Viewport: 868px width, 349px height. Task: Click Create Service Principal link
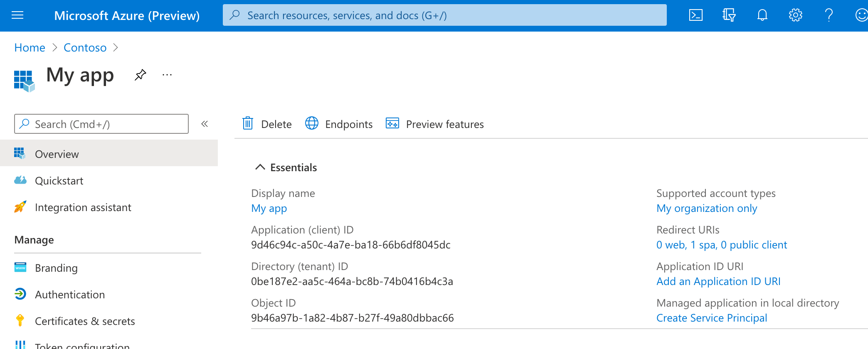coord(712,318)
